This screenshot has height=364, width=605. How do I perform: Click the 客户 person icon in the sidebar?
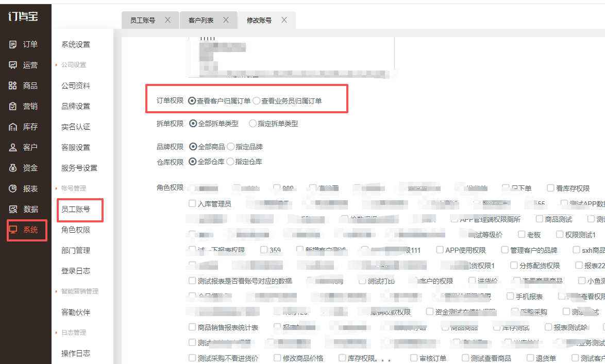click(13, 147)
